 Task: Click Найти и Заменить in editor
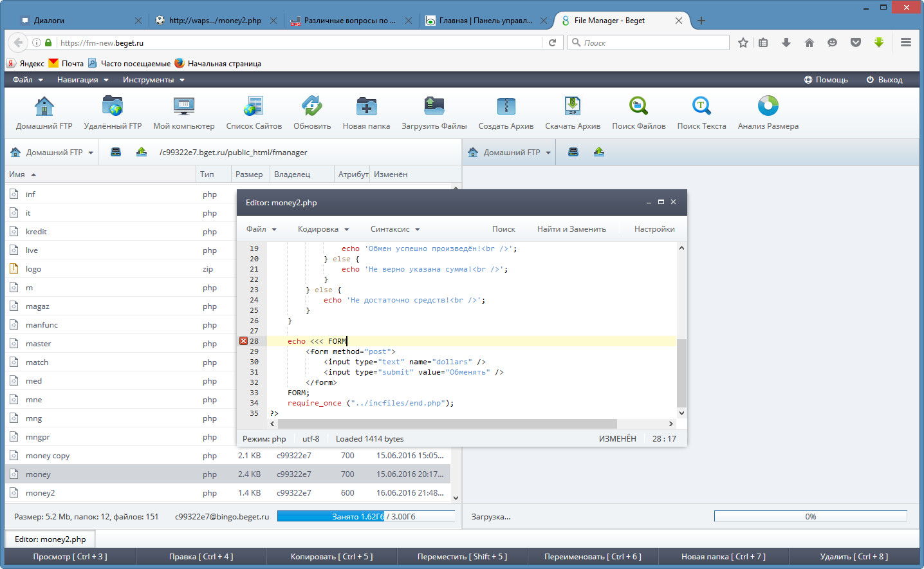[x=571, y=229]
